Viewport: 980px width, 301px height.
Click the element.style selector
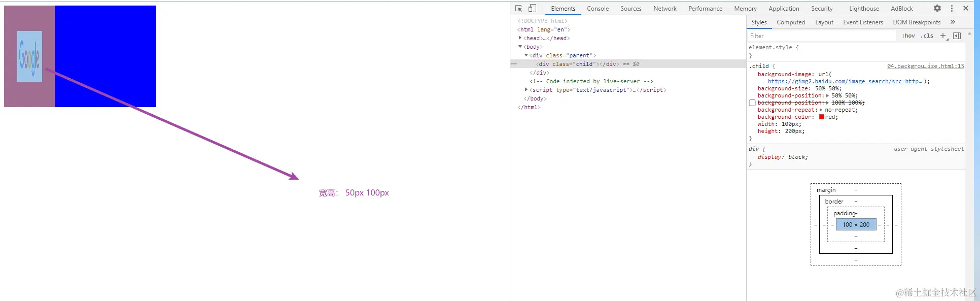click(x=770, y=47)
